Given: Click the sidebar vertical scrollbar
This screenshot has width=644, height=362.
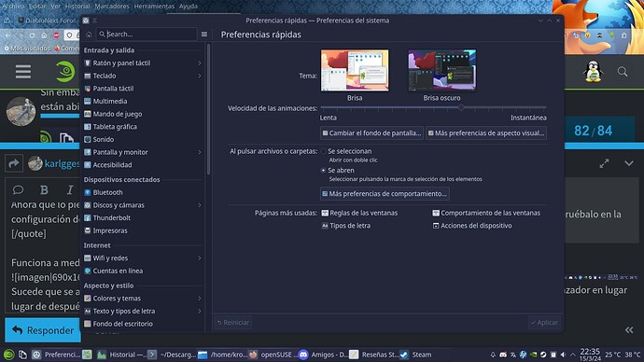Looking at the screenshot, I should coord(208,109).
